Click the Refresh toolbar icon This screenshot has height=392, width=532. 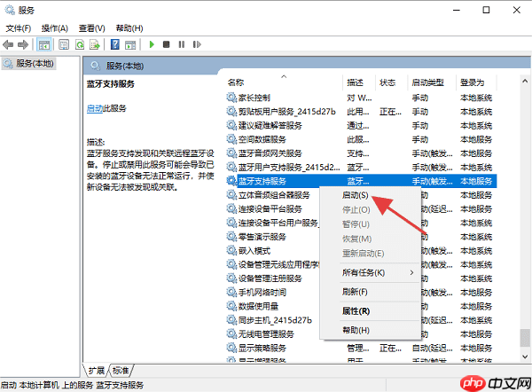click(80, 44)
